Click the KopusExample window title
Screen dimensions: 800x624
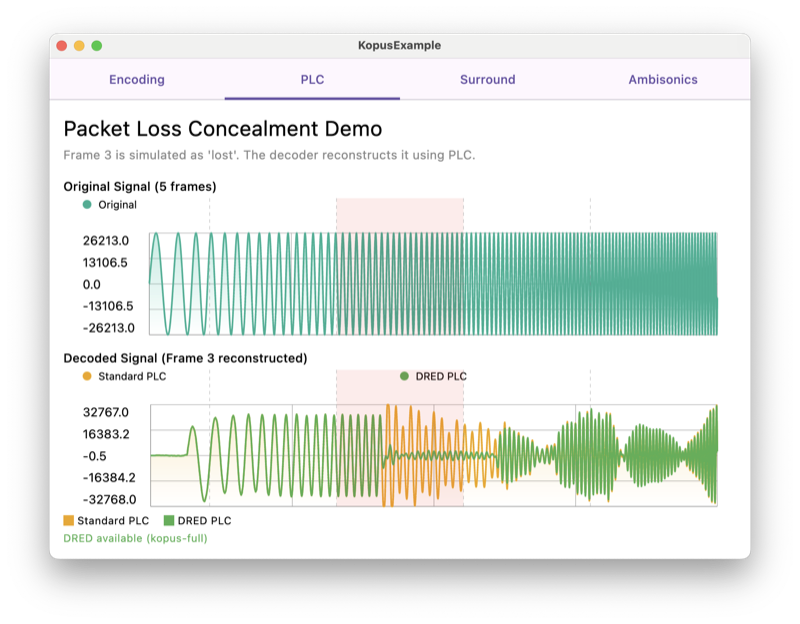point(399,44)
